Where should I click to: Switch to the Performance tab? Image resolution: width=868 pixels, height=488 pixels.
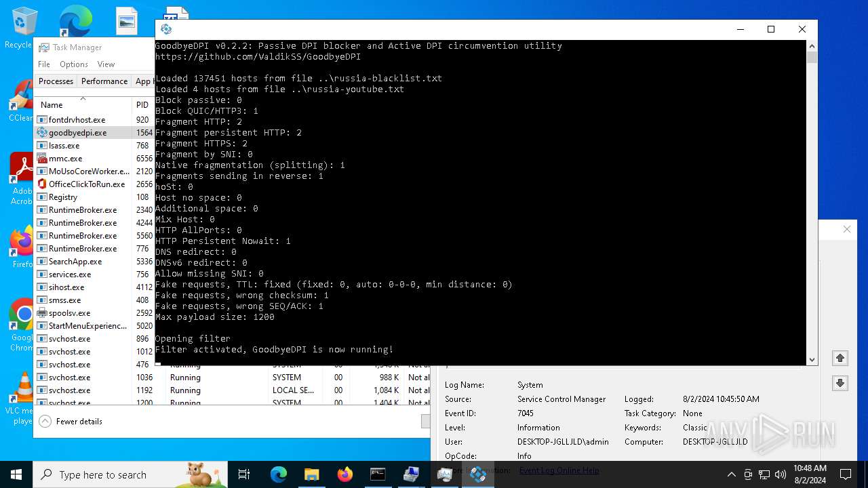104,81
